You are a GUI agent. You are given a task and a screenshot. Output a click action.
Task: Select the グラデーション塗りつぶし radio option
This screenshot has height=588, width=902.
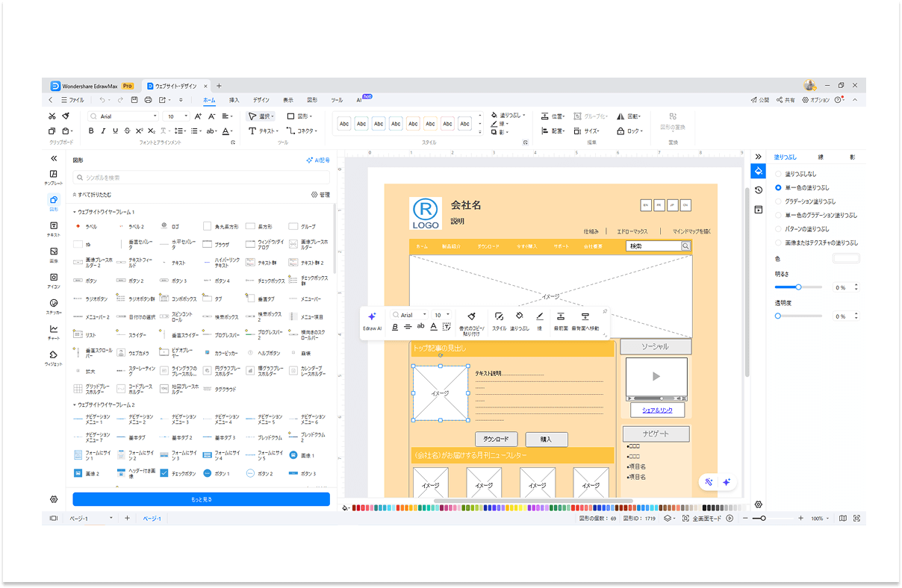778,201
